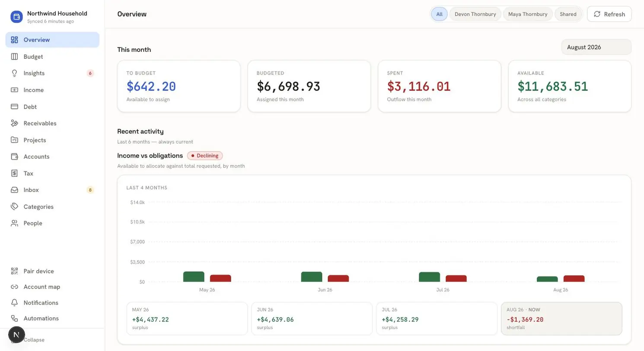Click the green Jun 26 chart bar
644x351 pixels.
click(312, 277)
